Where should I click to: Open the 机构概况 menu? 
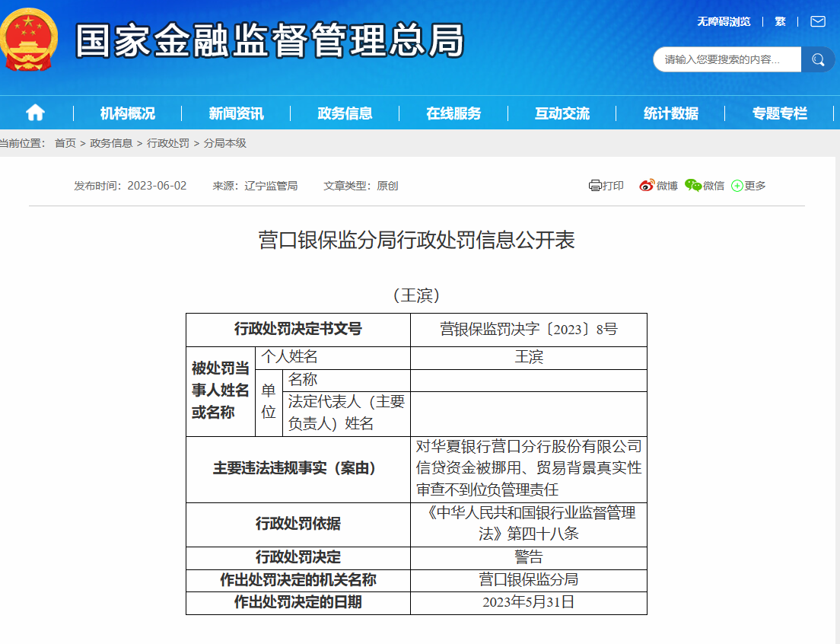pos(127,113)
